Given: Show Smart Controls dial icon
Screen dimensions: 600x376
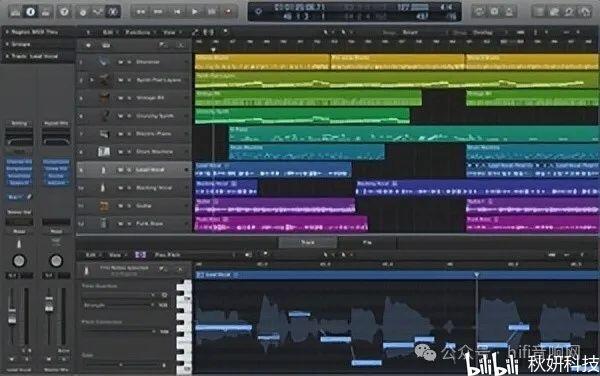Looking at the screenshot, I should 83,11.
